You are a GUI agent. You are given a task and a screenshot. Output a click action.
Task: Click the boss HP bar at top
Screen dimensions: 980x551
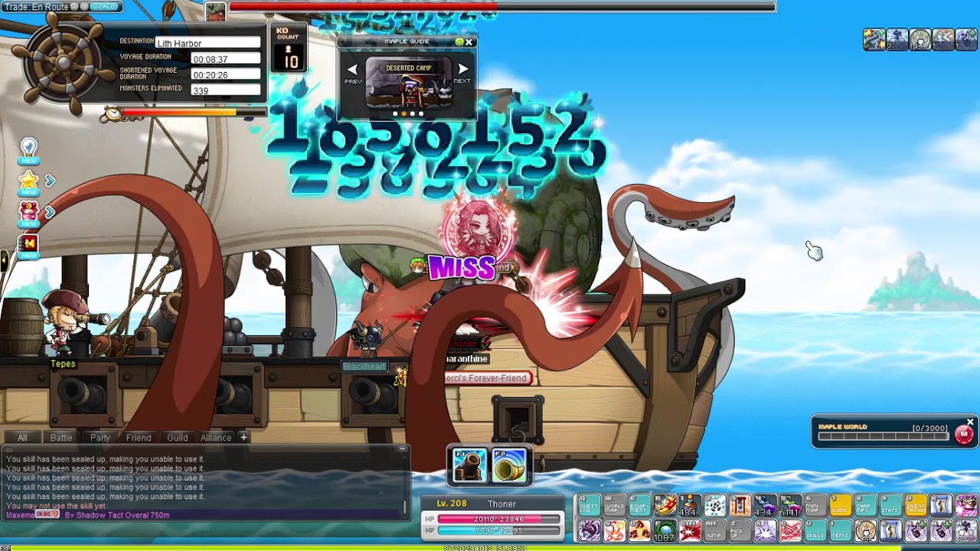[x=502, y=7]
